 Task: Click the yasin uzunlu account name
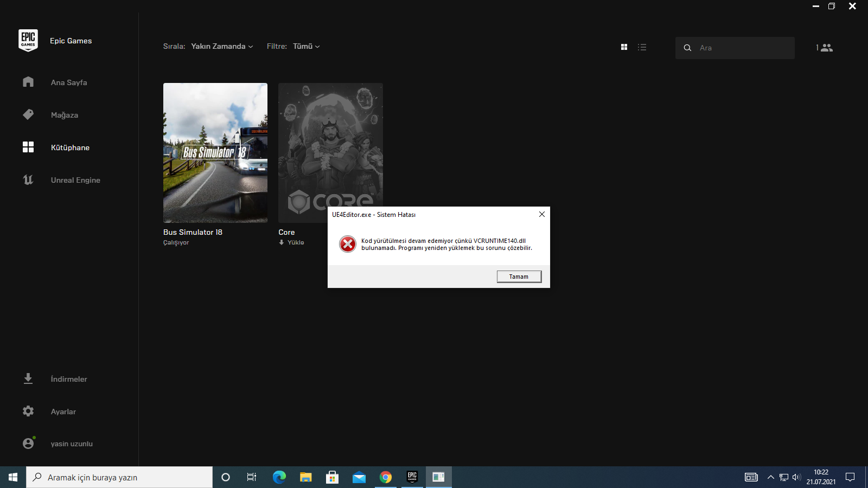point(72,444)
